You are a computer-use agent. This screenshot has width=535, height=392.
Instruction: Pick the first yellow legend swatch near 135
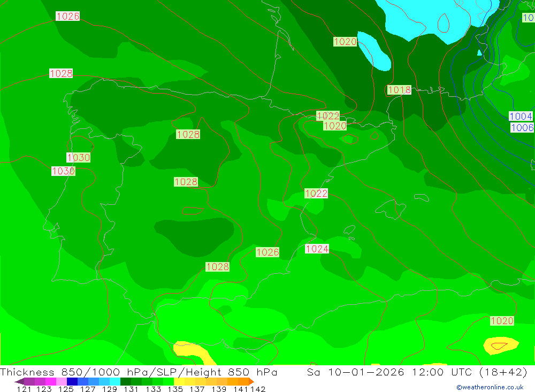179,381
